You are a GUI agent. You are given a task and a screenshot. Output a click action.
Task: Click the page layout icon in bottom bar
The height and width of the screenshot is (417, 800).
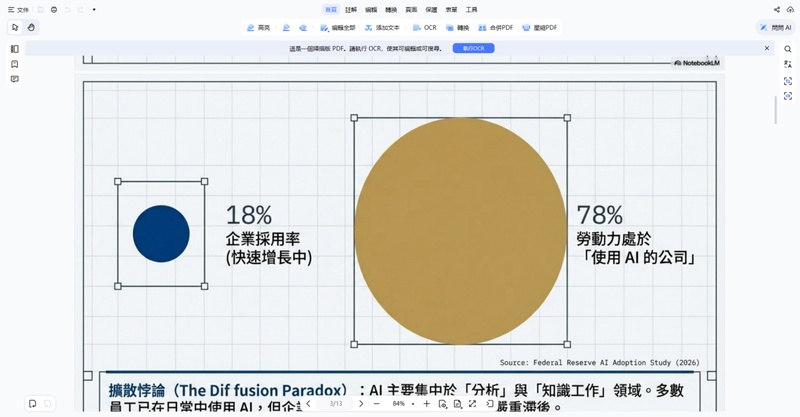pyautogui.click(x=458, y=404)
